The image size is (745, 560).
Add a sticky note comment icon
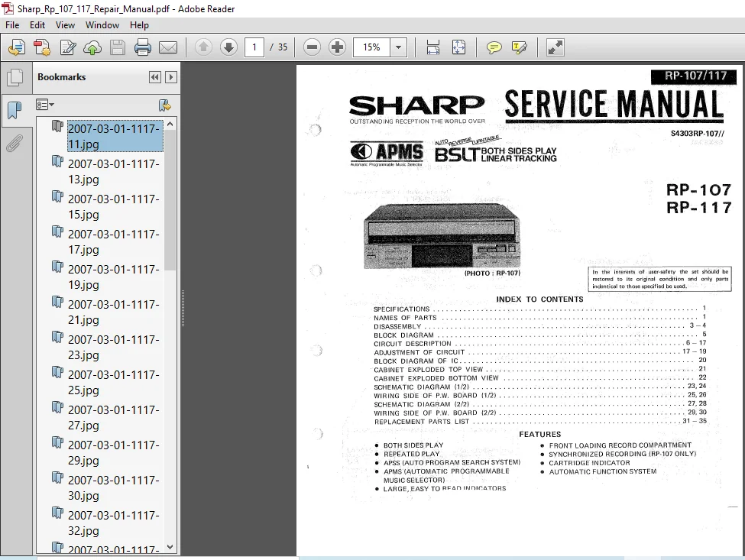click(494, 47)
